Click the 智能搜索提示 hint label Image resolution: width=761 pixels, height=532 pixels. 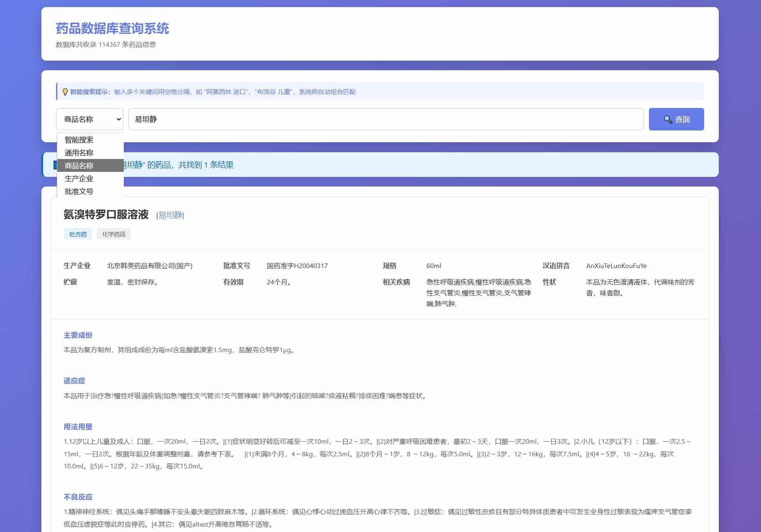88,92
